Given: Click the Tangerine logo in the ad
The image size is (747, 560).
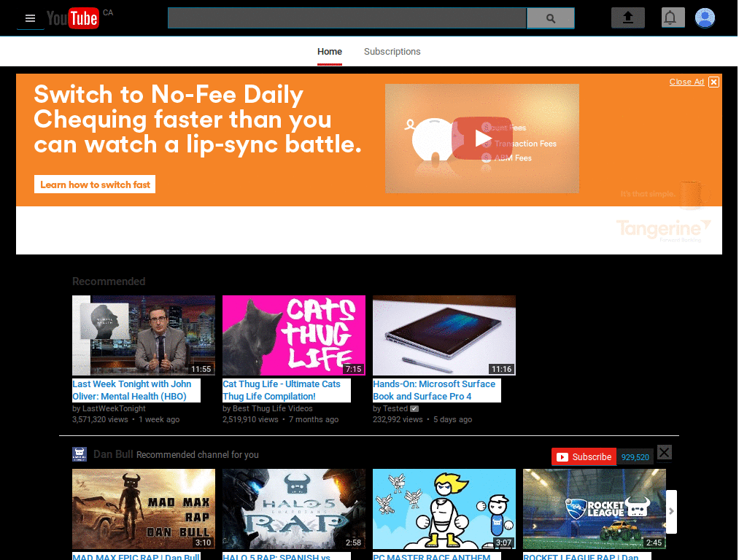Looking at the screenshot, I should point(663,230).
